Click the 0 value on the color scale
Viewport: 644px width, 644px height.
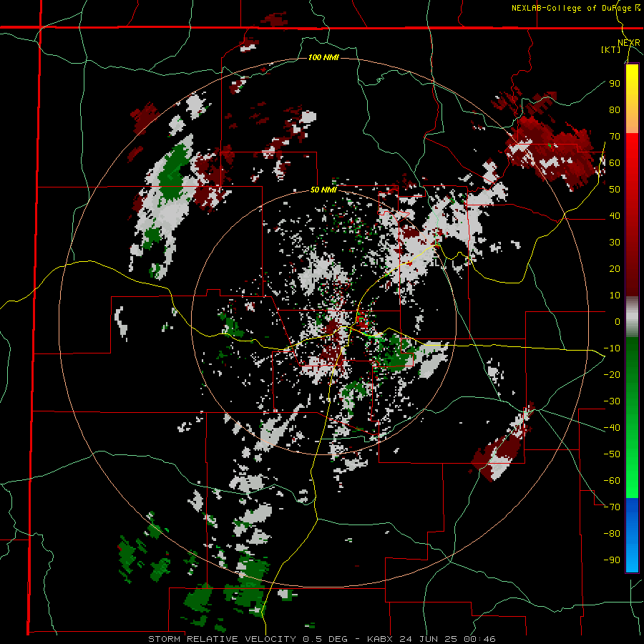point(618,321)
